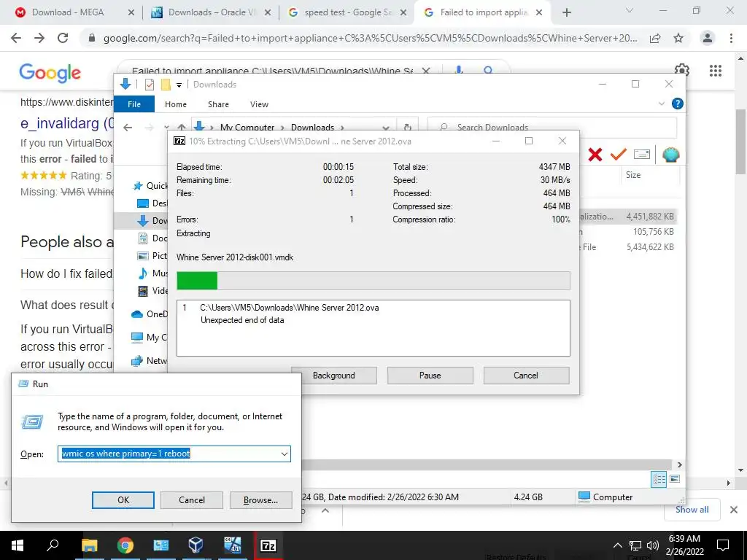The image size is (747, 560).
Task: Expand the Explorer ribbon chevron
Action: pos(661,104)
